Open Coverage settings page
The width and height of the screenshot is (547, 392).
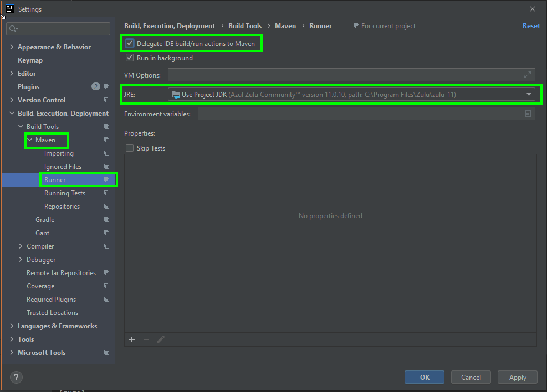pos(40,286)
